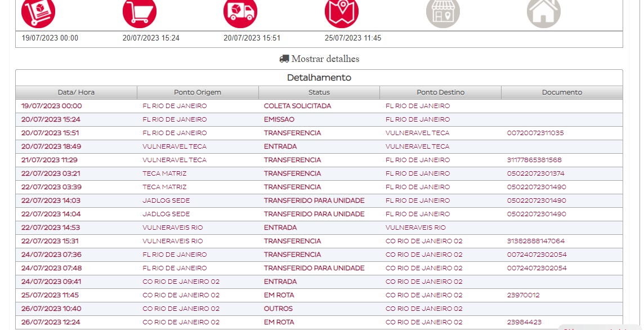Click the 22/07/2023 14:03 date cell

tap(51, 201)
